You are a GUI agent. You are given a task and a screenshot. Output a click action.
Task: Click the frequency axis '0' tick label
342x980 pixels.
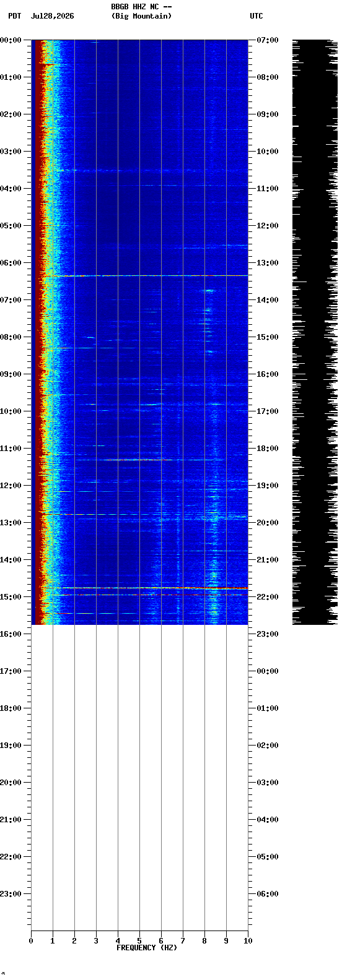(x=31, y=941)
